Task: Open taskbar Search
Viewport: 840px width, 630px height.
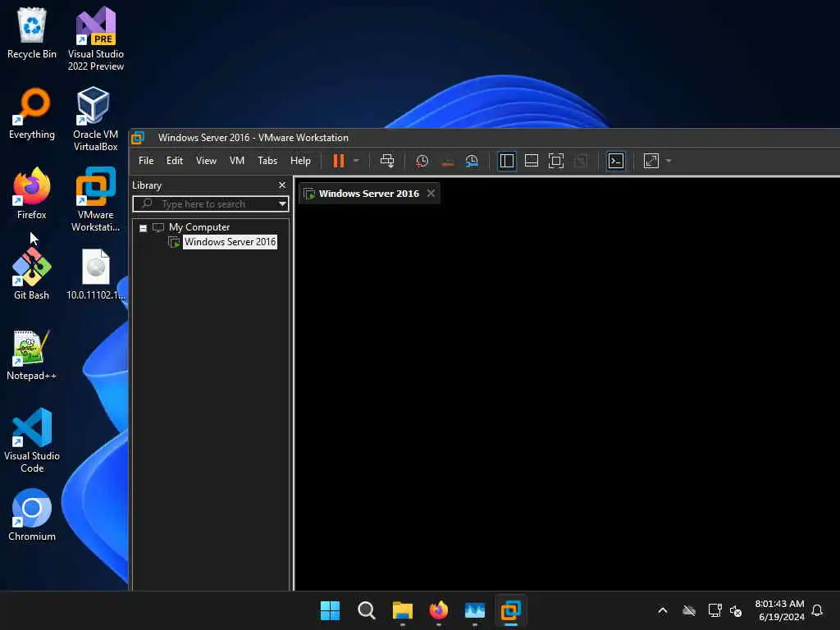Action: coord(367,610)
